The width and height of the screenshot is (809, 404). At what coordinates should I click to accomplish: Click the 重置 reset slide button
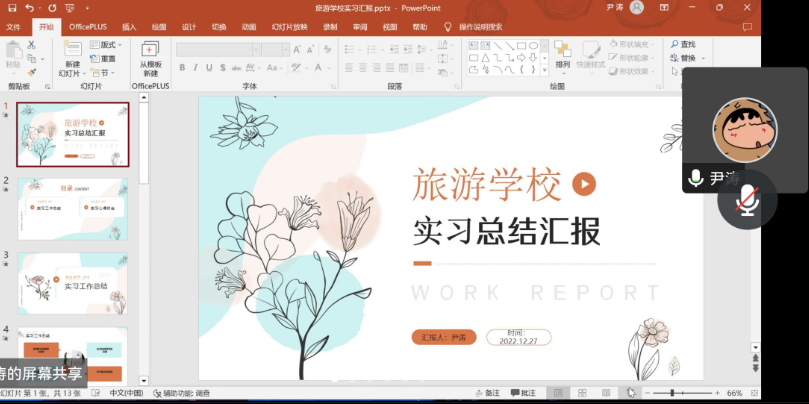tap(104, 59)
